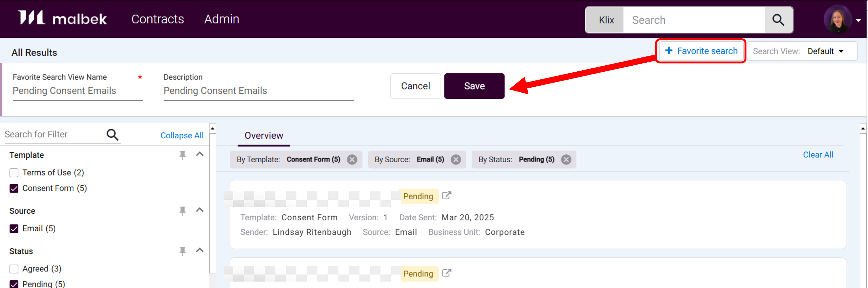Pin the Source filter section
868x288 pixels.
182,211
